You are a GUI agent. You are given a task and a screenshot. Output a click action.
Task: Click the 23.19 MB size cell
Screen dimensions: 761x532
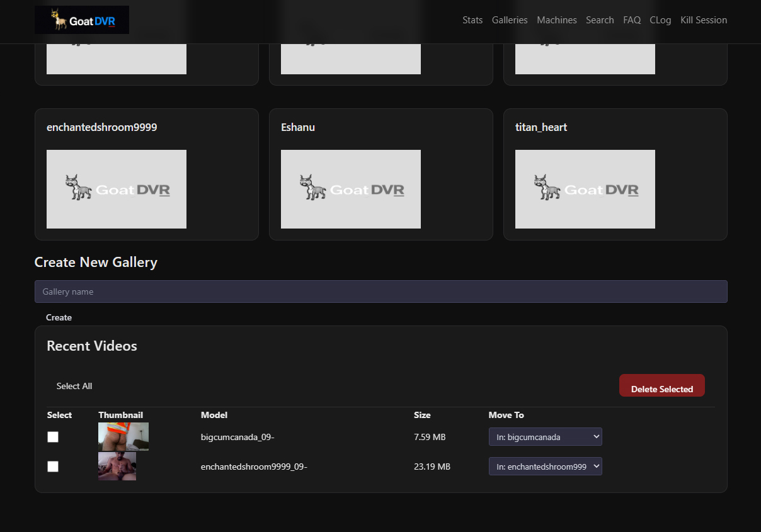pyautogui.click(x=432, y=467)
